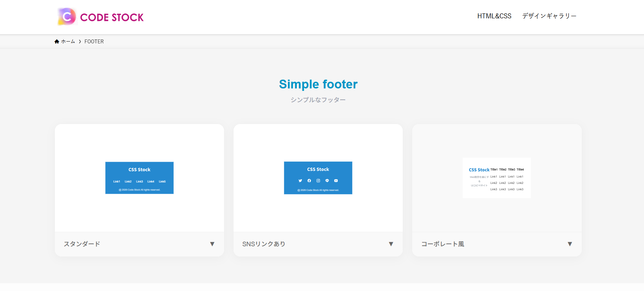Screen dimensions: 644x291
Task: Click Link2 in the standard footer preview
Action: click(128, 181)
